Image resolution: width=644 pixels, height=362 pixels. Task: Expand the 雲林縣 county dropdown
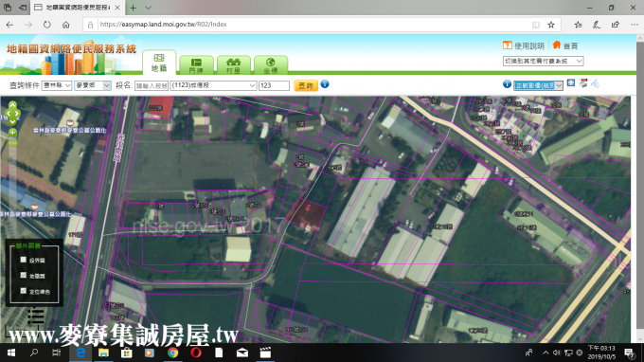(x=57, y=85)
